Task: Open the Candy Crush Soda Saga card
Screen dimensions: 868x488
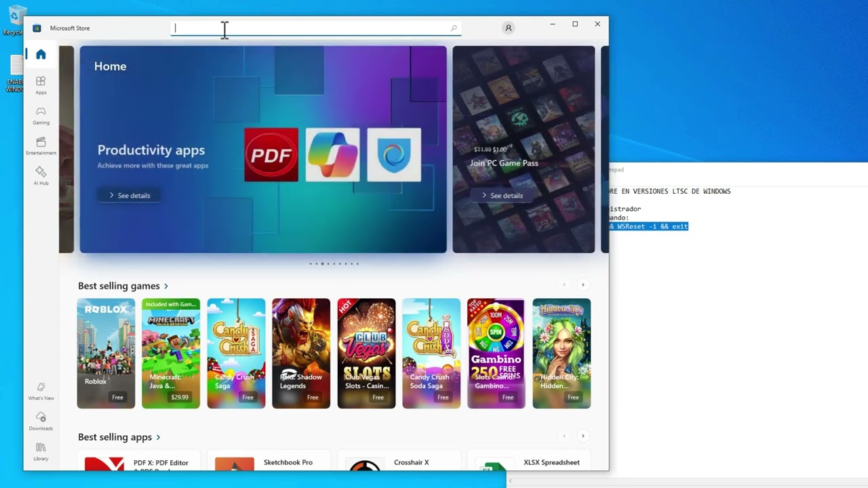Action: coord(431,353)
